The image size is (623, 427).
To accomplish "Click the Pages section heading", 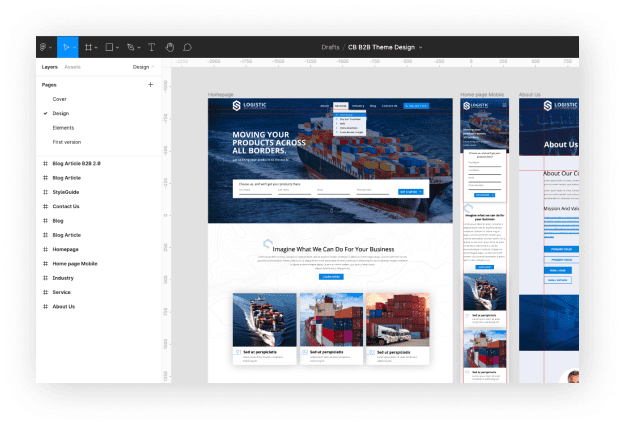I will [49, 85].
